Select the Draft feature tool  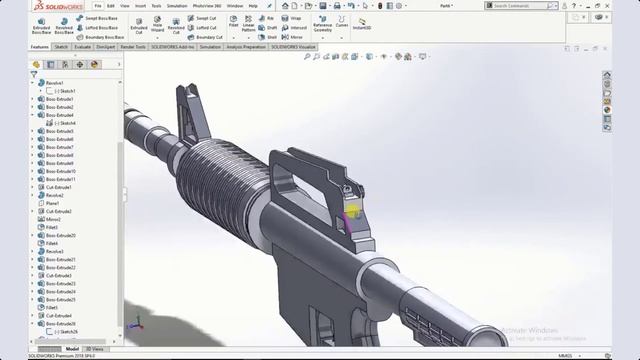pyautogui.click(x=268, y=28)
